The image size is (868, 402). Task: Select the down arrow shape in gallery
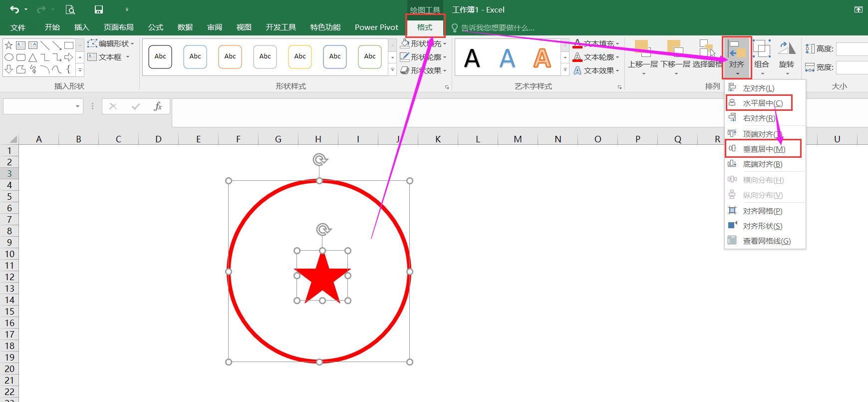pos(9,69)
